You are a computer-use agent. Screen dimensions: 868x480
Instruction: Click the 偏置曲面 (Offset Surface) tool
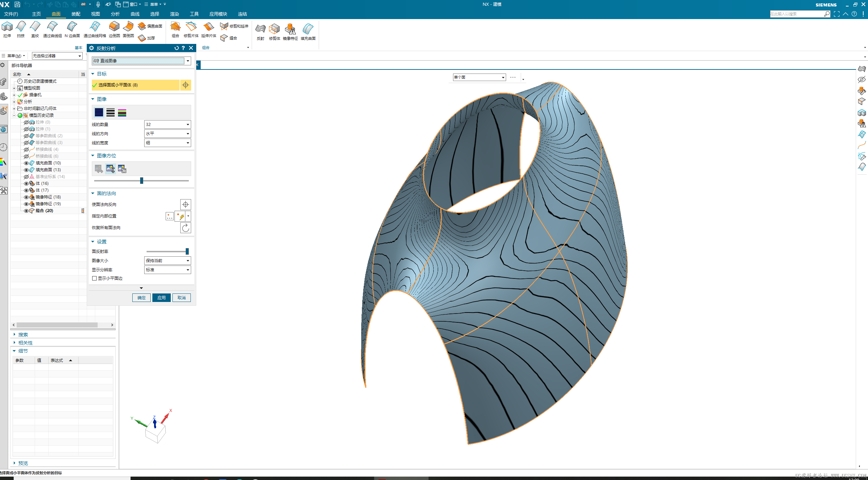click(150, 26)
